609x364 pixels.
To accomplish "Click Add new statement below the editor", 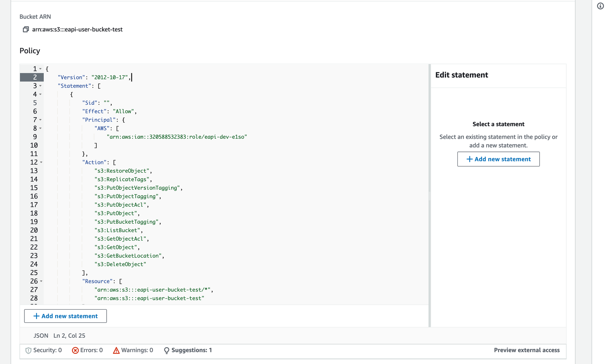I will click(65, 316).
